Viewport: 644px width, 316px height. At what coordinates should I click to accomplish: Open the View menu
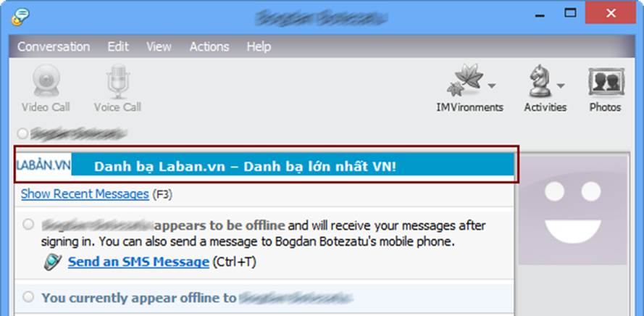pos(159,47)
